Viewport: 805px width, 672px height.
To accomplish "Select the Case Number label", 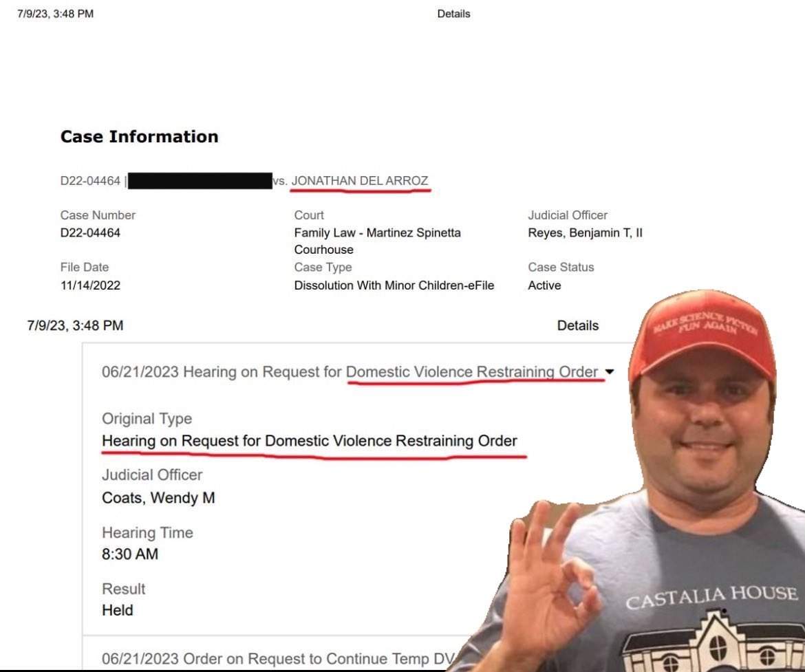I will click(98, 215).
